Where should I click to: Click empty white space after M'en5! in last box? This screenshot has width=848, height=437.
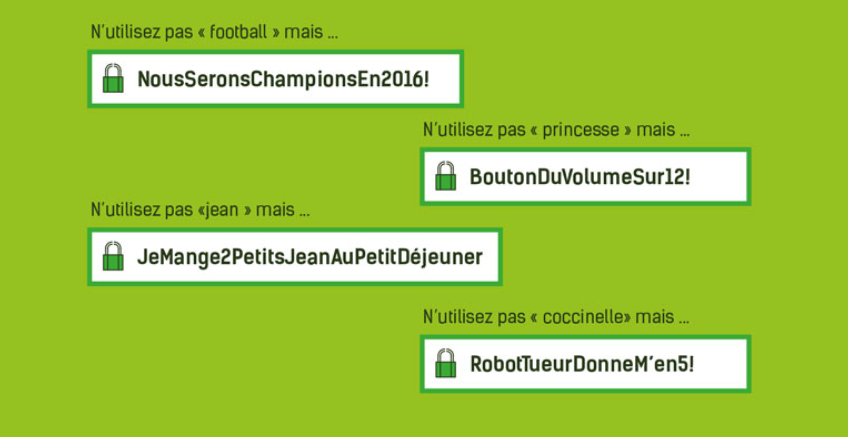click(x=720, y=365)
